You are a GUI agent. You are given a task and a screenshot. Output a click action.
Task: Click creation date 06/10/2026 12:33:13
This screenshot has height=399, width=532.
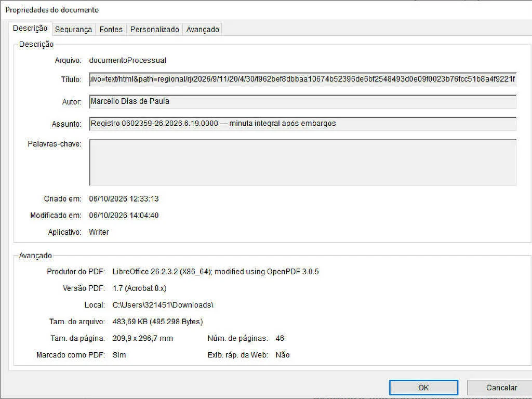(124, 199)
